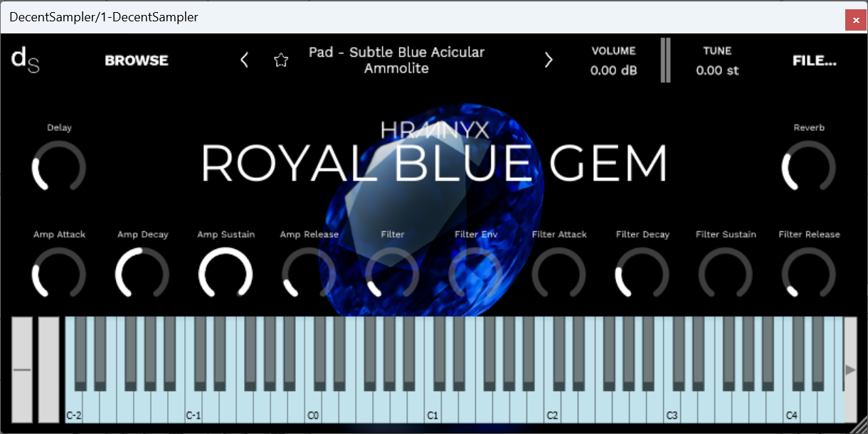Toggle the favorite star for the current preset
The image size is (868, 434).
(281, 60)
